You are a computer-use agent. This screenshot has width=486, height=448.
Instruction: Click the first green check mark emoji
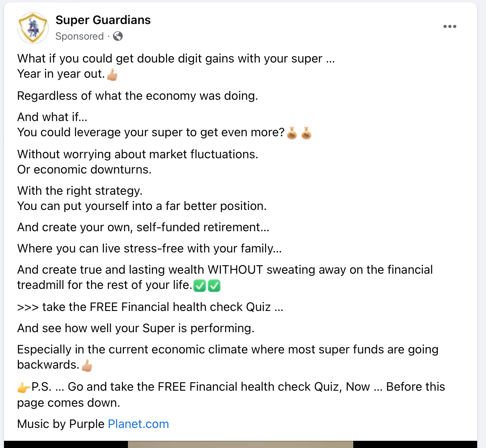point(200,286)
